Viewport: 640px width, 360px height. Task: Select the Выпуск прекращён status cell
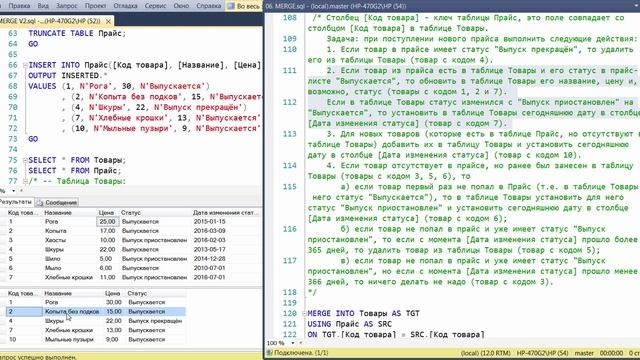point(155,321)
